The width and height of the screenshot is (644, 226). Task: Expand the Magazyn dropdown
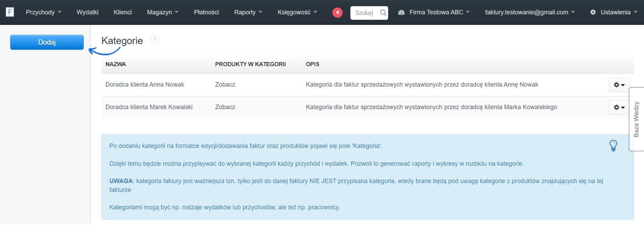[163, 12]
